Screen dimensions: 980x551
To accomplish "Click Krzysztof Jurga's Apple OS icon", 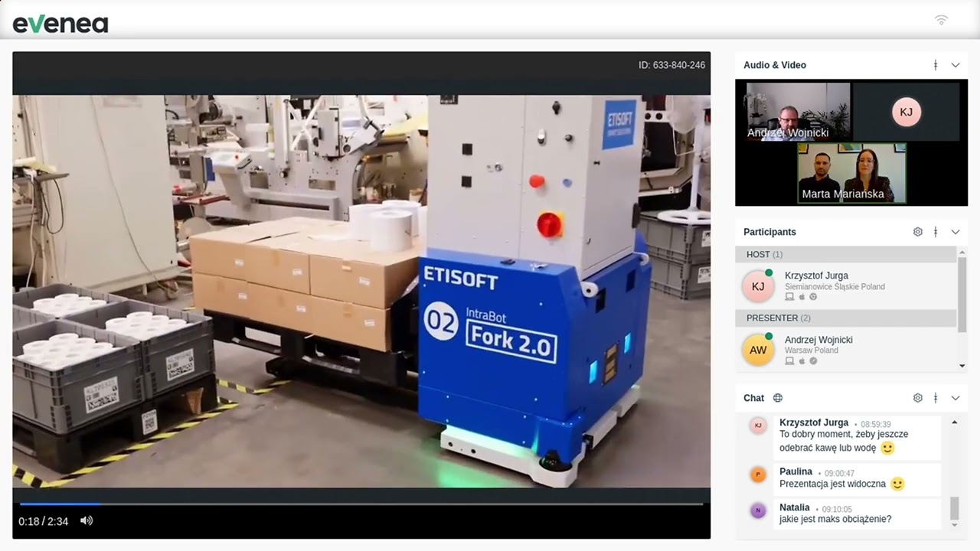I will 802,297.
